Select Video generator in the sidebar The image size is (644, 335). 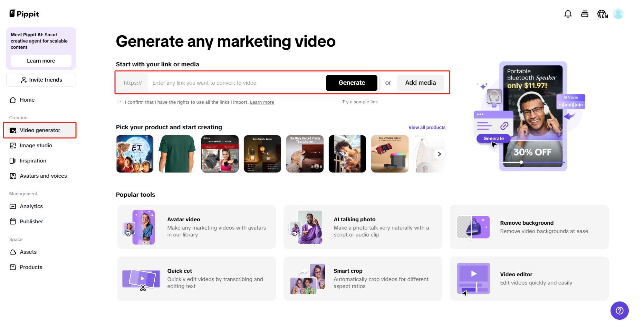click(40, 130)
